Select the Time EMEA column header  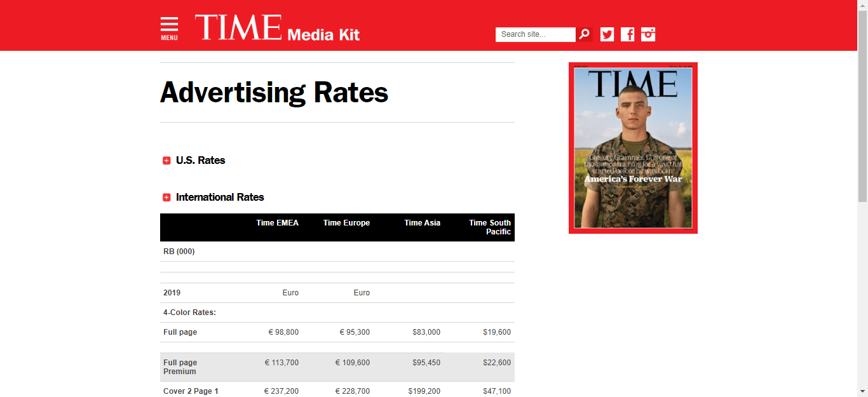277,223
